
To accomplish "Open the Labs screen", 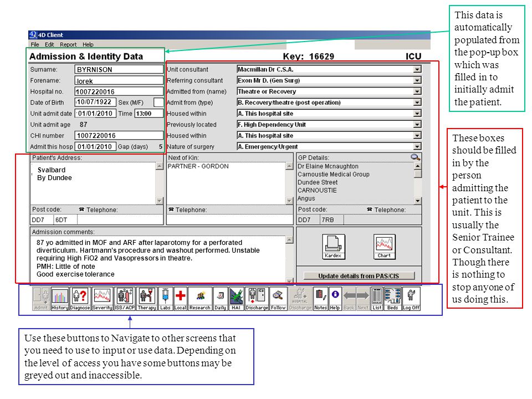I will click(165, 299).
